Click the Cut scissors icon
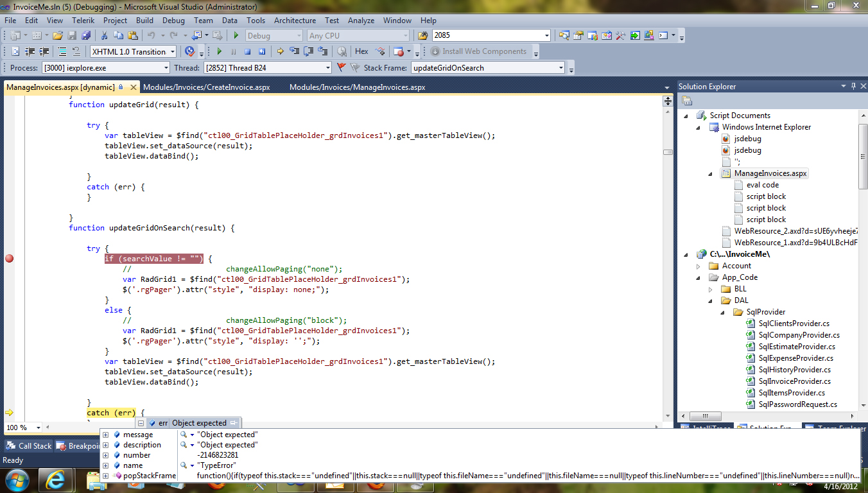This screenshot has height=493, width=868. tap(104, 36)
